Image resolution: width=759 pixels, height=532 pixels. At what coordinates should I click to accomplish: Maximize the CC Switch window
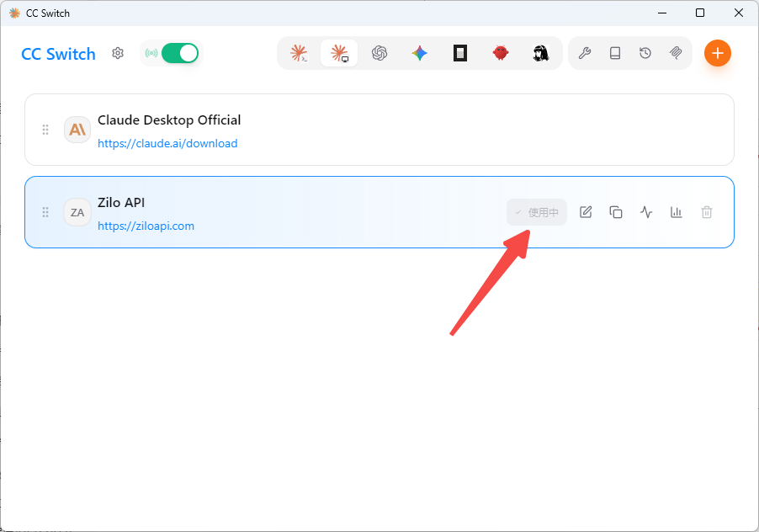pyautogui.click(x=700, y=13)
